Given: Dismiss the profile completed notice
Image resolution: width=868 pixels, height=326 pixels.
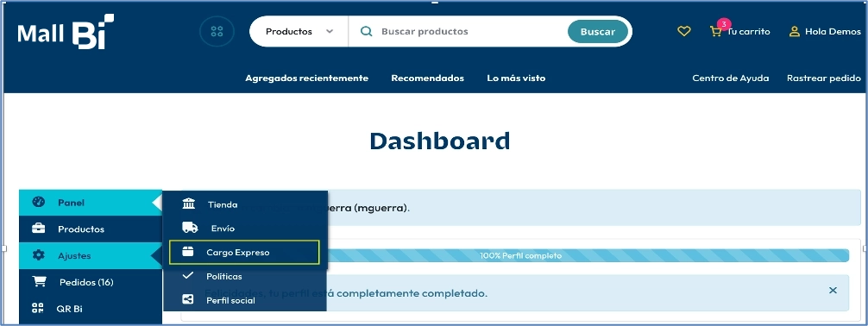Looking at the screenshot, I should tap(833, 291).
